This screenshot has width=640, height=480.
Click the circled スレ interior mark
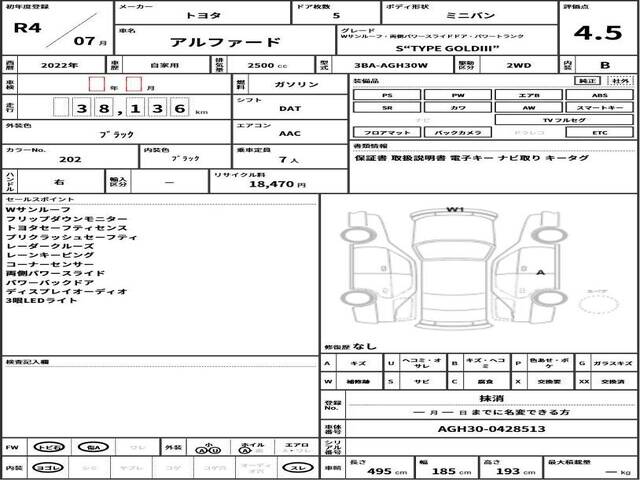296,468
